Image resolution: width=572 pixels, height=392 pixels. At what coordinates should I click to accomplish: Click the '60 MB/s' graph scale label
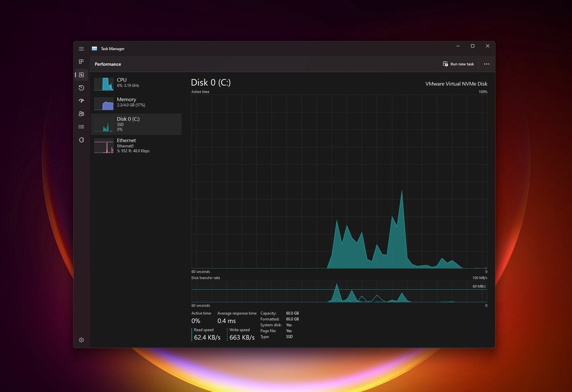(x=479, y=286)
